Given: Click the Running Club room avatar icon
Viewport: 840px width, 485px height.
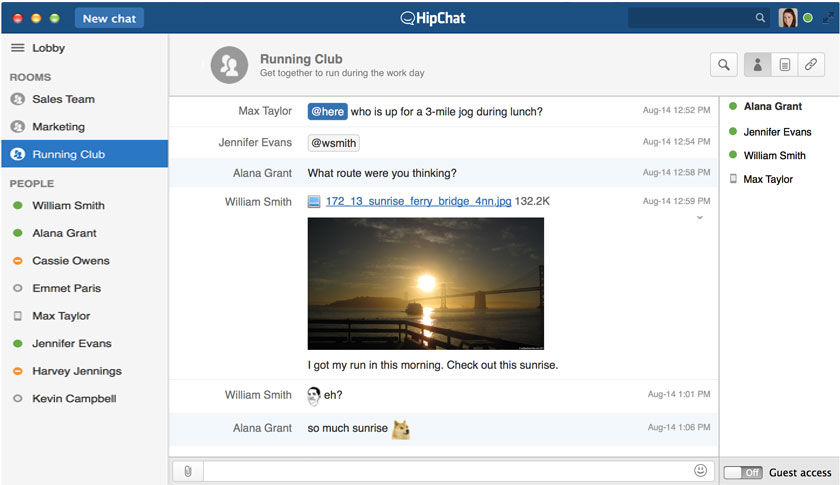Looking at the screenshot, I should pos(229,65).
